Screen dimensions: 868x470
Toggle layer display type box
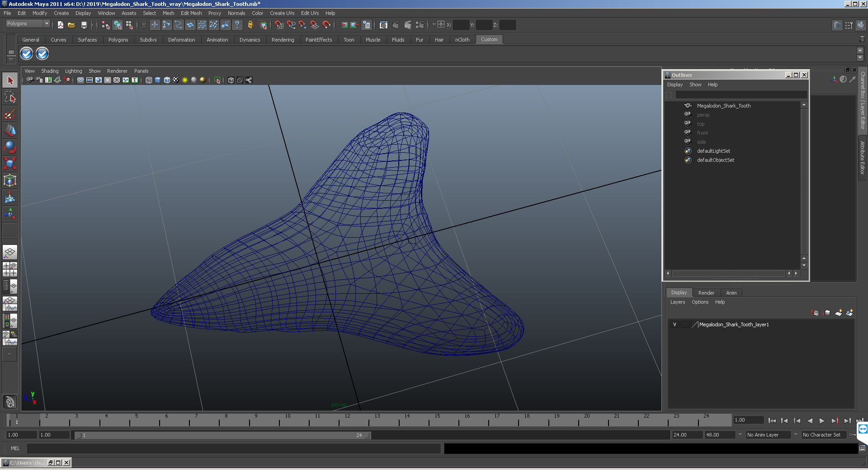tap(685, 324)
